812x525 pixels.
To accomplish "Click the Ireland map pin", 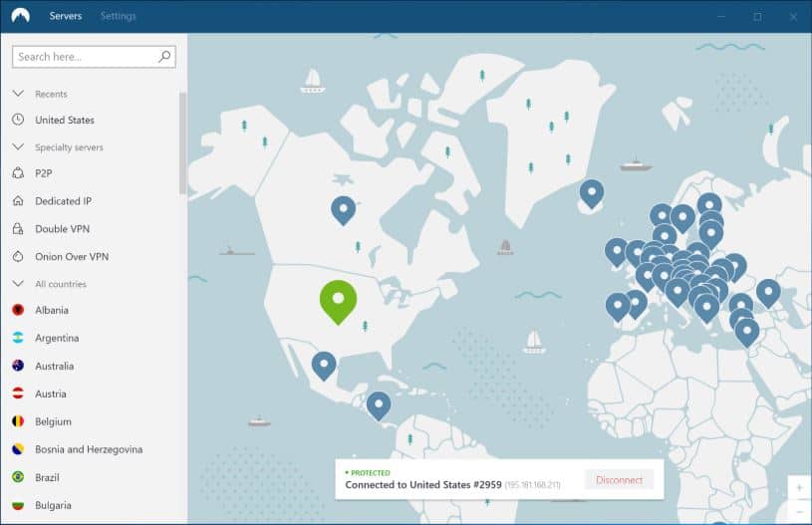I will pos(617,252).
